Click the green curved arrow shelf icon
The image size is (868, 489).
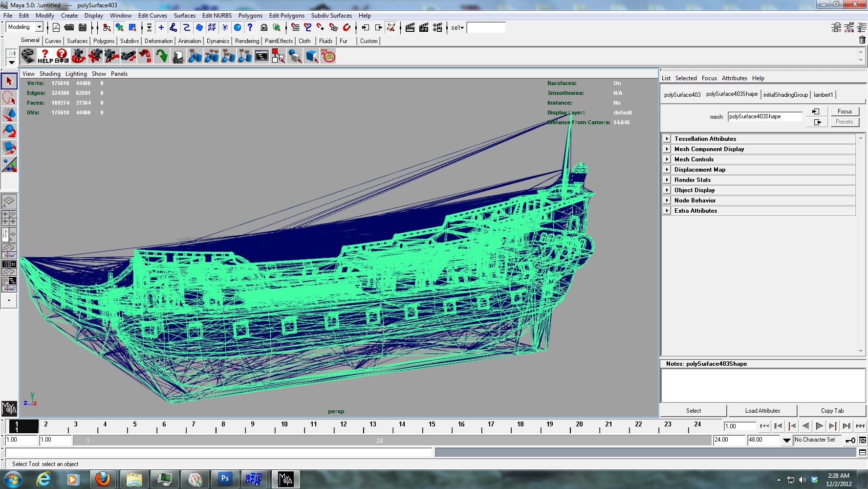[161, 56]
